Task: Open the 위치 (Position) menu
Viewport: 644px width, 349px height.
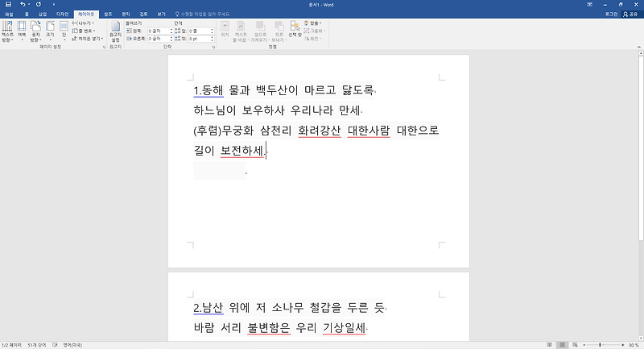Action: [225, 31]
